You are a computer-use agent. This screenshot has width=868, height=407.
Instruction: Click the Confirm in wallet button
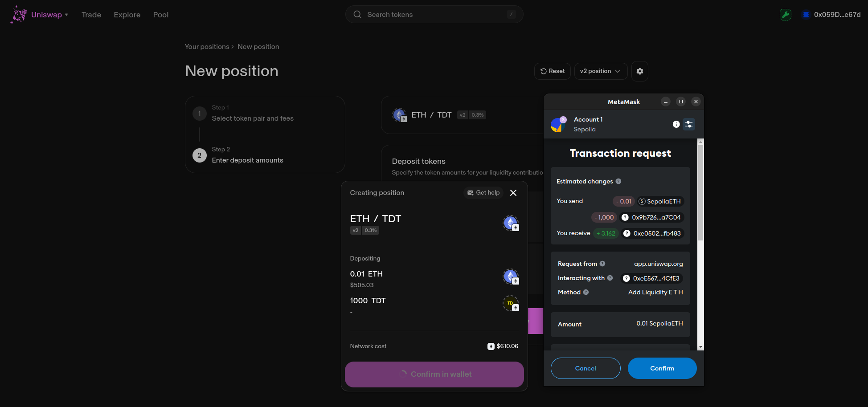434,374
